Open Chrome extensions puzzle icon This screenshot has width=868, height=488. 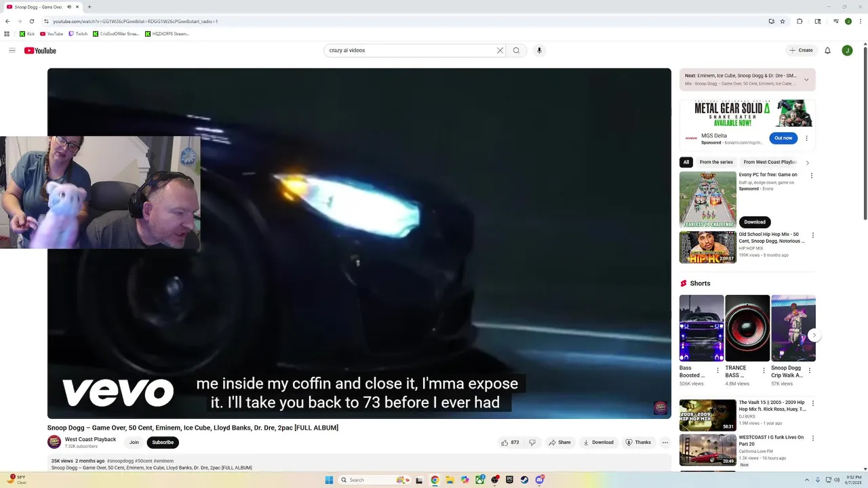[x=800, y=21]
